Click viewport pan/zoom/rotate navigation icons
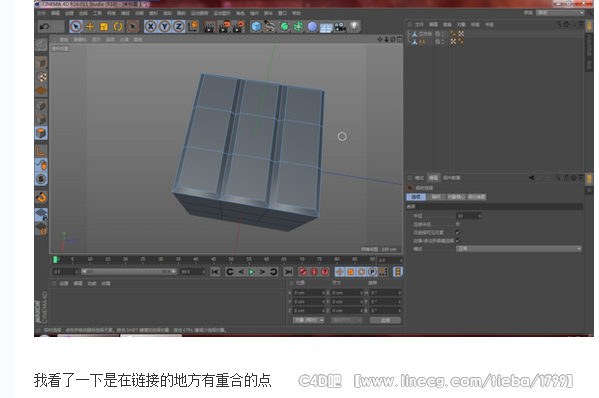The width and height of the screenshot is (599, 398). (389, 39)
